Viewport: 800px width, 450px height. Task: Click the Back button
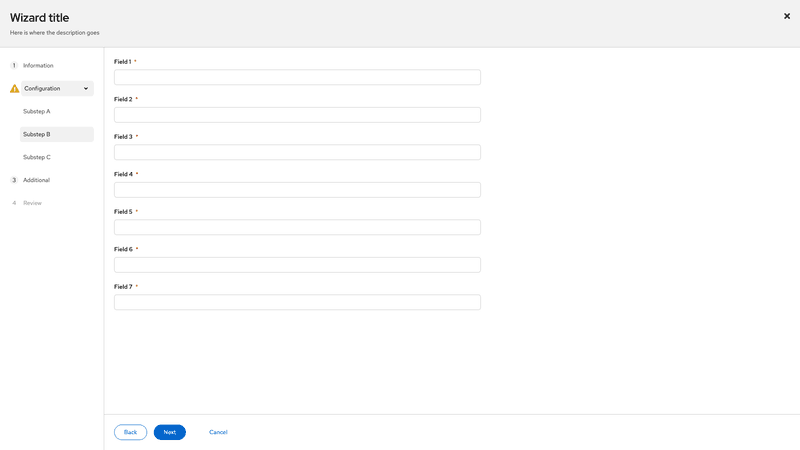click(130, 432)
